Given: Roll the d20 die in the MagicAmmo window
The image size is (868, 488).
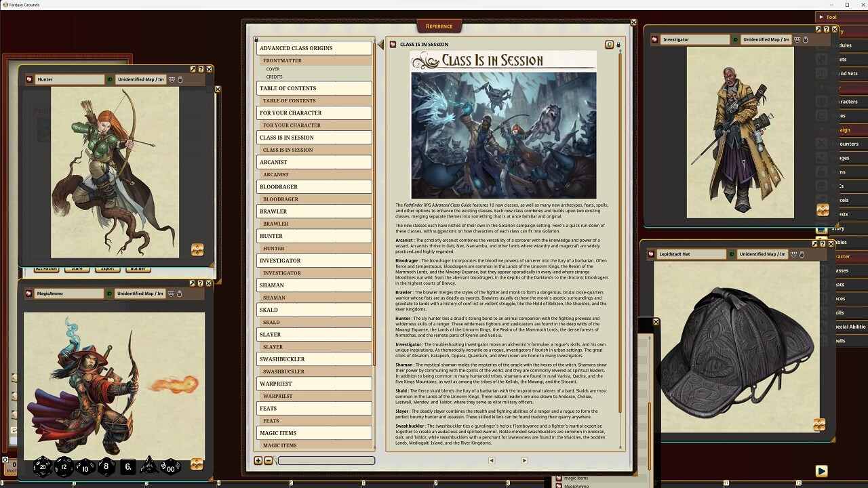Looking at the screenshot, I should [x=42, y=466].
